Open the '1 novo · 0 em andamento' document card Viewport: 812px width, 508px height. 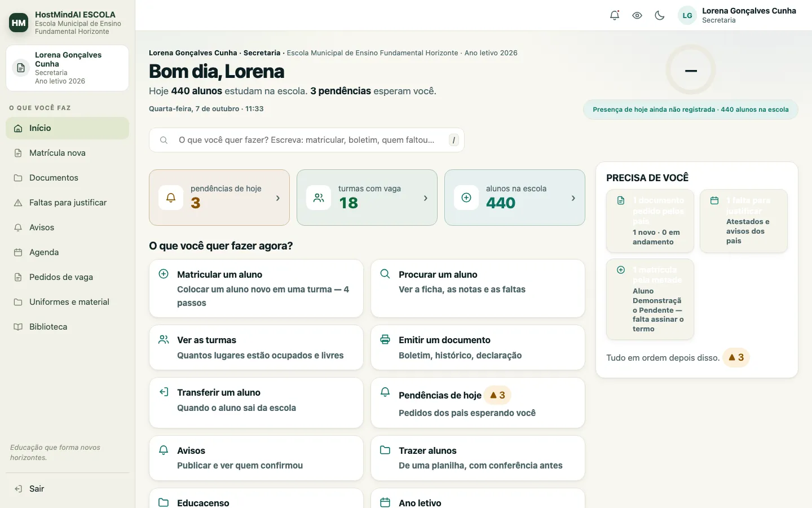650,221
